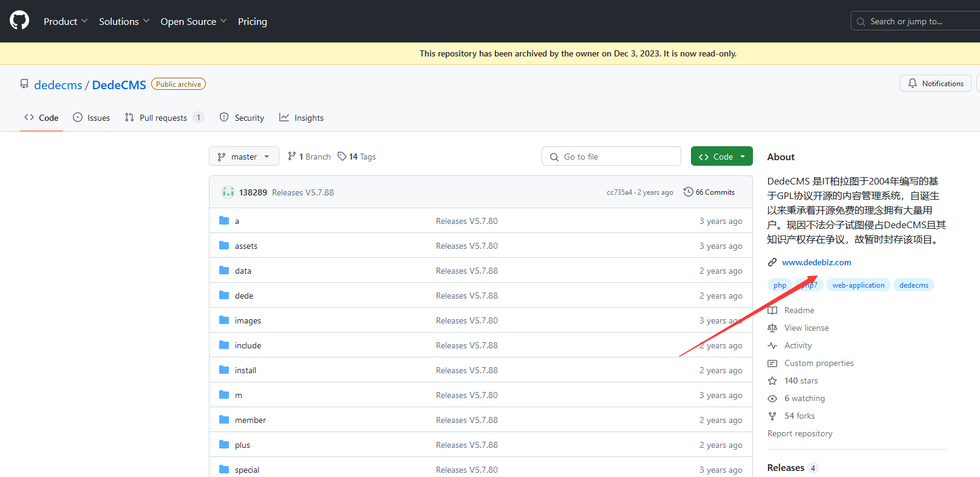This screenshot has height=477, width=980.
Task: Click the GitHub Octocat logo
Action: 19,20
